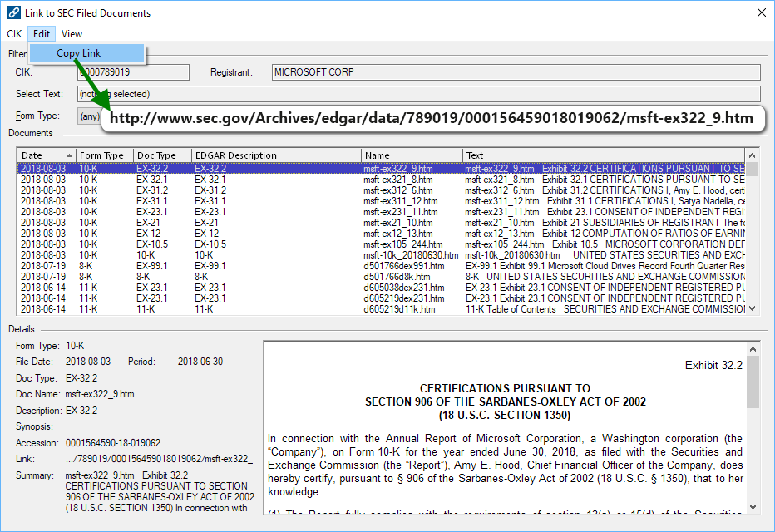Click the Summary text in Details

[x=160, y=491]
